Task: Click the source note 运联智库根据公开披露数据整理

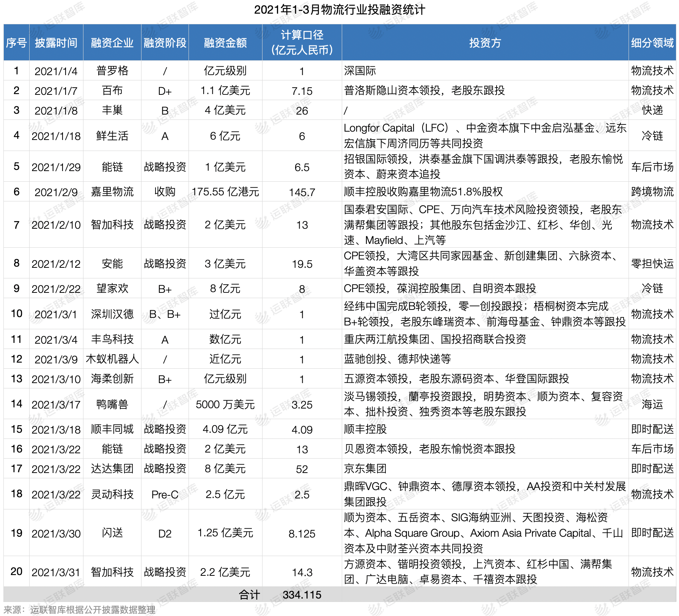Action: [x=93, y=610]
